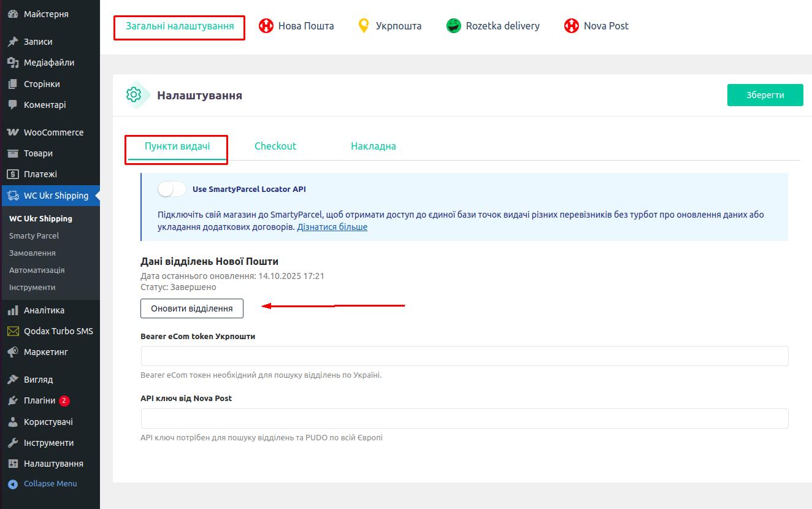Click the Оновити відділення button
Image resolution: width=812 pixels, height=509 pixels.
pyautogui.click(x=192, y=308)
